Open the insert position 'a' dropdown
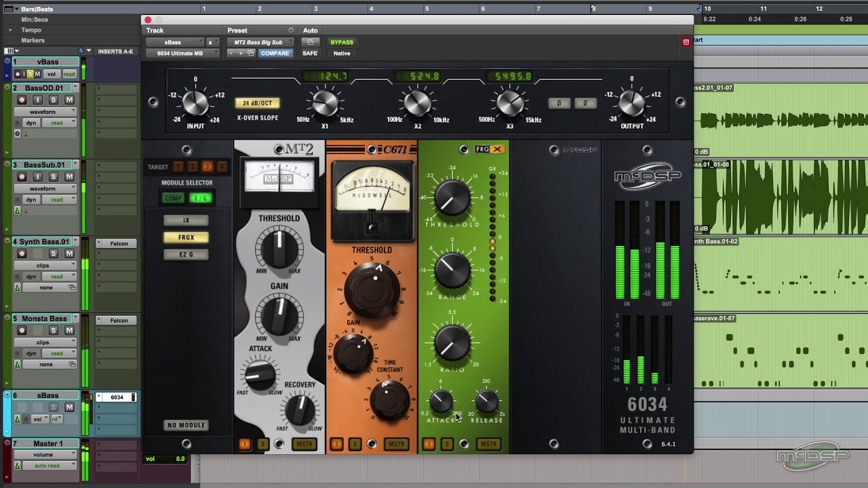The image size is (868, 488). pos(213,42)
